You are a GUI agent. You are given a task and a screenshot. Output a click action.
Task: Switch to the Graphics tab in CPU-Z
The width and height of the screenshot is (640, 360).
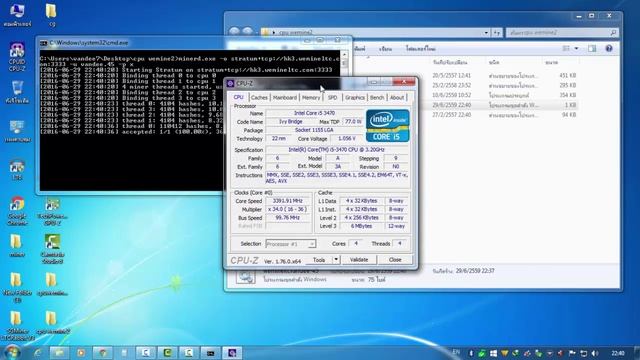[x=355, y=98]
